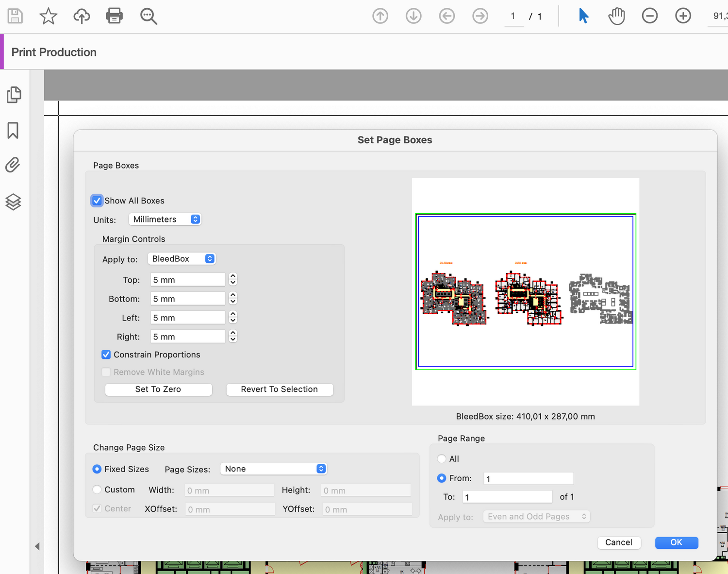The height and width of the screenshot is (574, 728).
Task: Click the BleedBox size 410,01 x 287,00 mm text
Action: click(526, 416)
